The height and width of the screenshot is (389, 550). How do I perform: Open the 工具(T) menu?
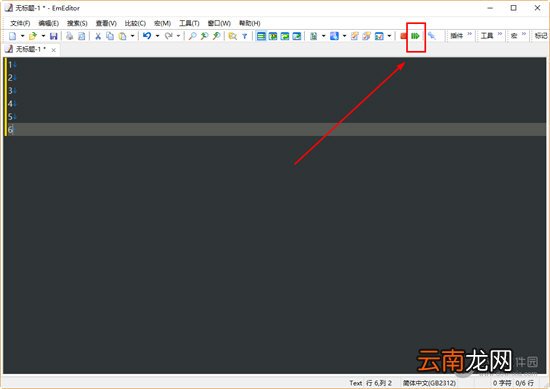[189, 23]
